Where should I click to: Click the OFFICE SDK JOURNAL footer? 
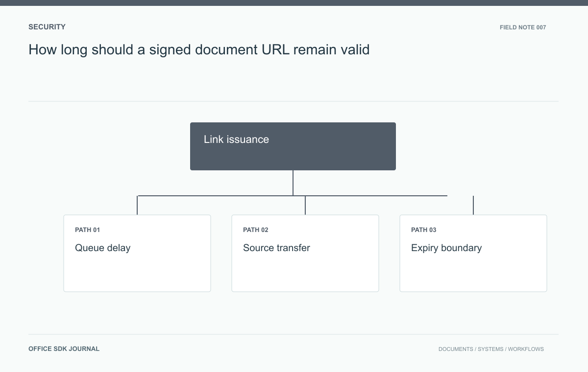coord(64,349)
